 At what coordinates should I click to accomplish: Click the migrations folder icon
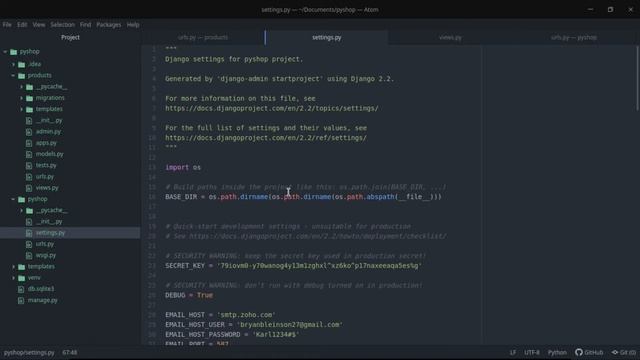[x=29, y=98]
